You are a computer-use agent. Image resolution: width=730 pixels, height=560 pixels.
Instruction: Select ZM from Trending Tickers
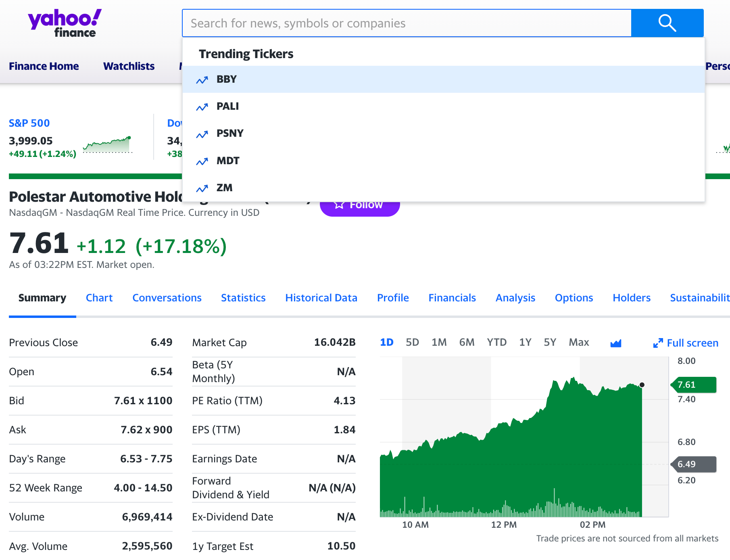[444, 188]
